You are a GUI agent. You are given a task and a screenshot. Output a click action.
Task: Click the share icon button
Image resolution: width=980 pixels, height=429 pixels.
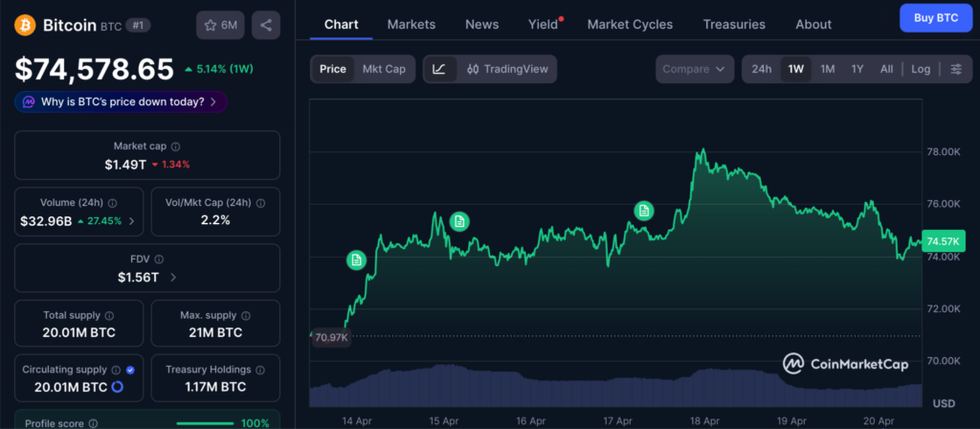coord(265,25)
